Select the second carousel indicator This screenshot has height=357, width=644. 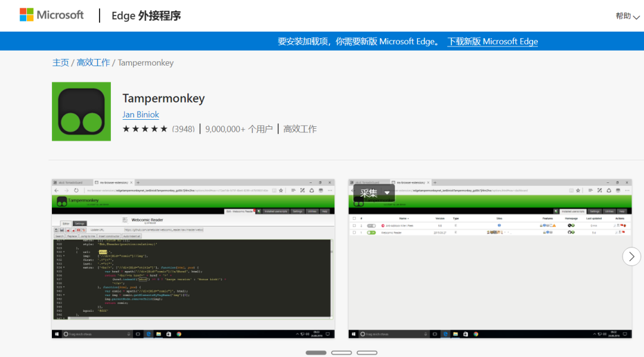point(341,352)
